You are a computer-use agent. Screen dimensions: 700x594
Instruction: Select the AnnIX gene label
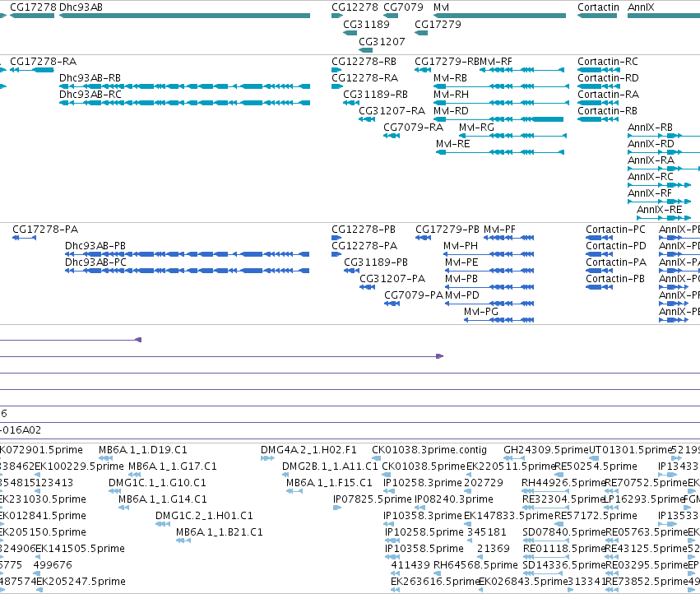coord(641,7)
